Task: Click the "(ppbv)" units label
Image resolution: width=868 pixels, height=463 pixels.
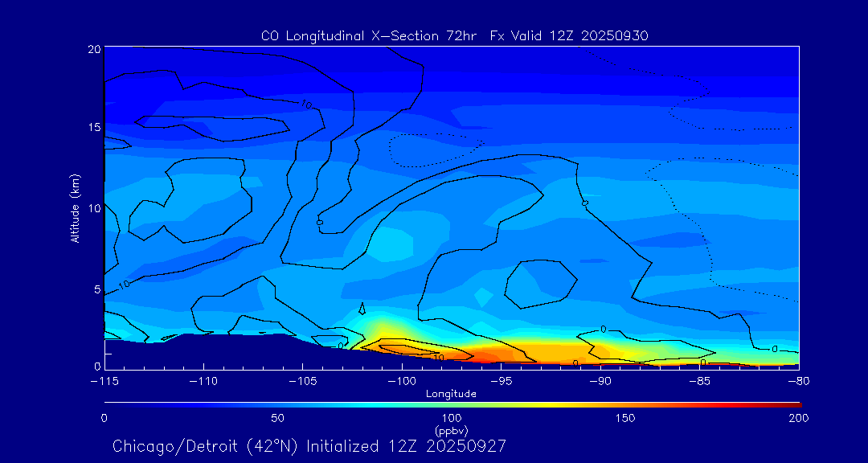Action: (x=452, y=430)
